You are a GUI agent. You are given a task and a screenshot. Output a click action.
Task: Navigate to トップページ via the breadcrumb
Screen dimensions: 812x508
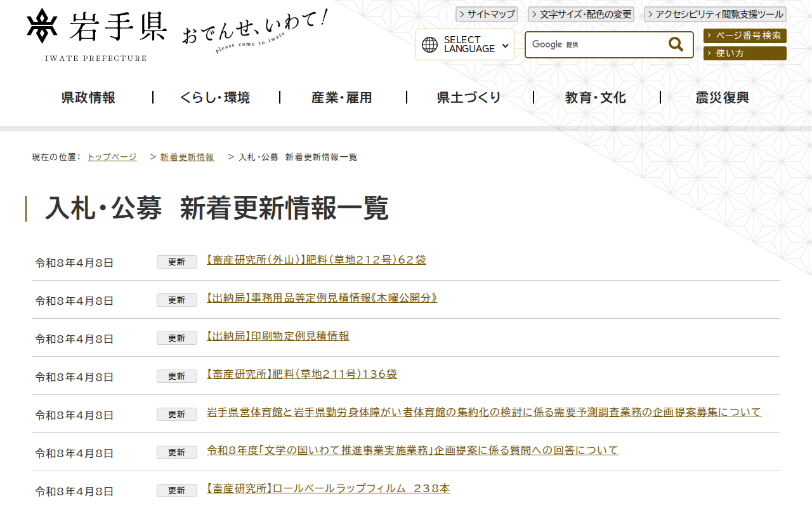tap(112, 156)
